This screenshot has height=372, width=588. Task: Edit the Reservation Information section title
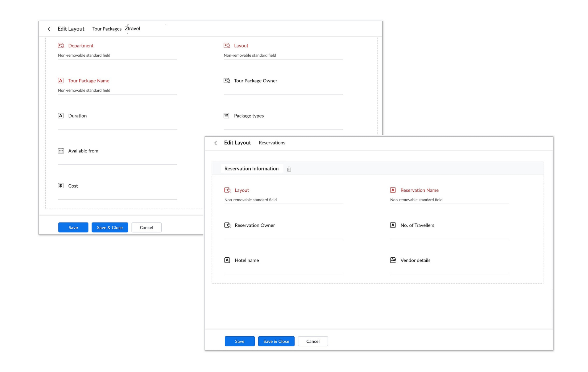(251, 168)
